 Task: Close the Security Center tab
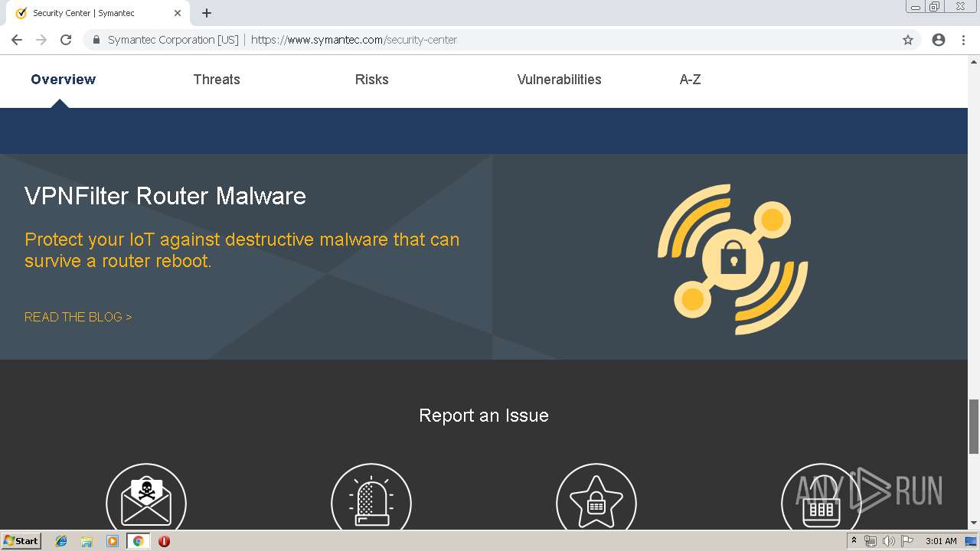[x=178, y=13]
